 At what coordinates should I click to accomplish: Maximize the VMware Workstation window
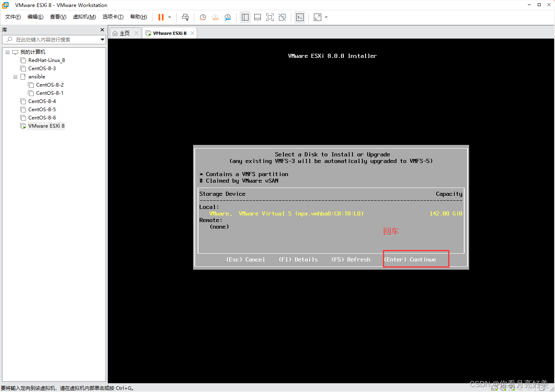pos(539,5)
